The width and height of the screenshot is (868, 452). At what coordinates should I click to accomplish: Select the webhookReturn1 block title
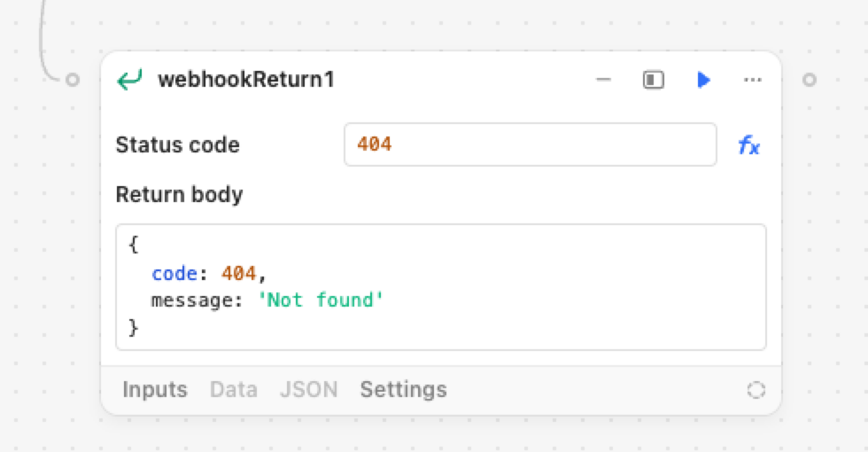tap(246, 80)
